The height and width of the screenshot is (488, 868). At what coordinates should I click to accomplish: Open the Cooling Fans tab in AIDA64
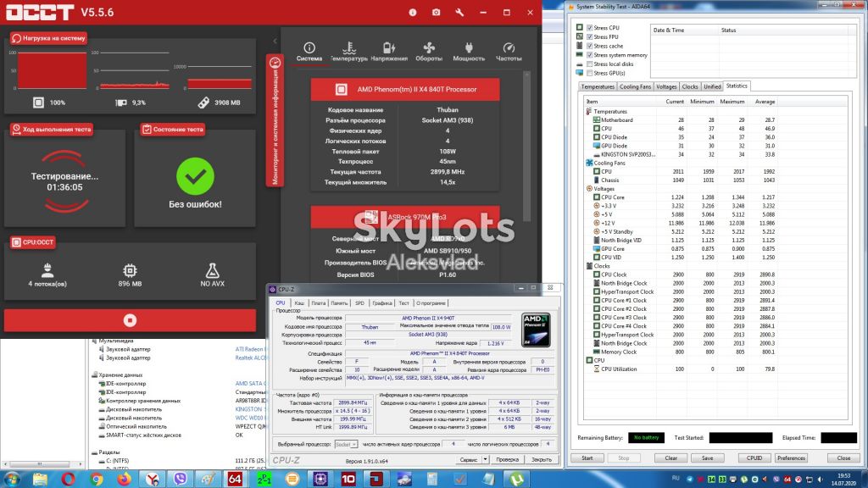[x=635, y=87]
